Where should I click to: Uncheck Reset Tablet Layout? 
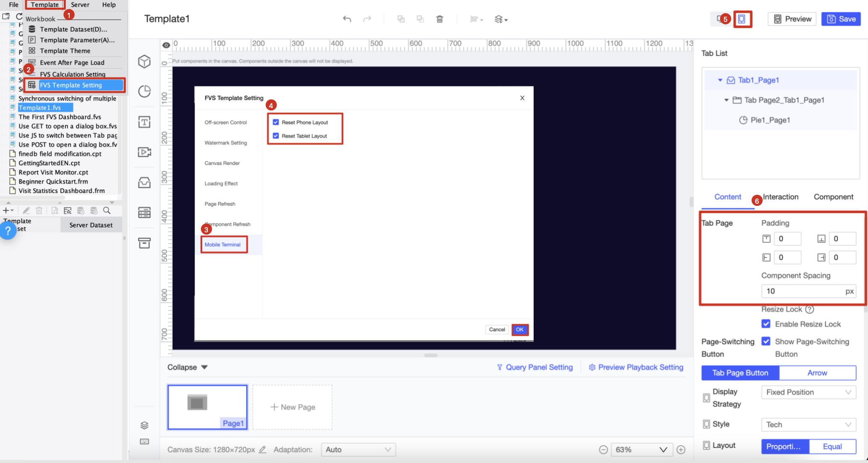pyautogui.click(x=276, y=136)
